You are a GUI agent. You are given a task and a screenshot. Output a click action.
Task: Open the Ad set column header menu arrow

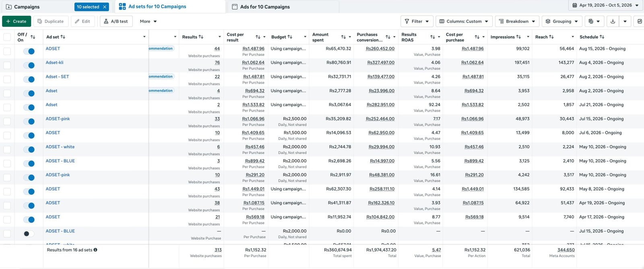tap(144, 37)
